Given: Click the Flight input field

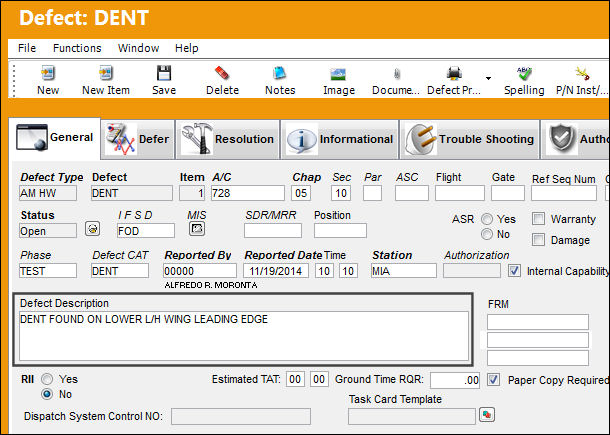Looking at the screenshot, I should pos(460,193).
